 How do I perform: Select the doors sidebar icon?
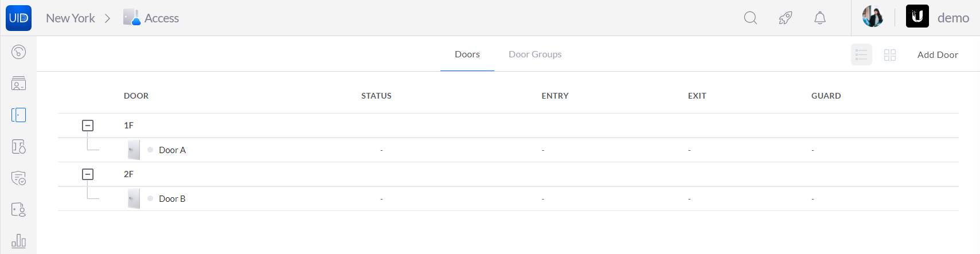(18, 115)
